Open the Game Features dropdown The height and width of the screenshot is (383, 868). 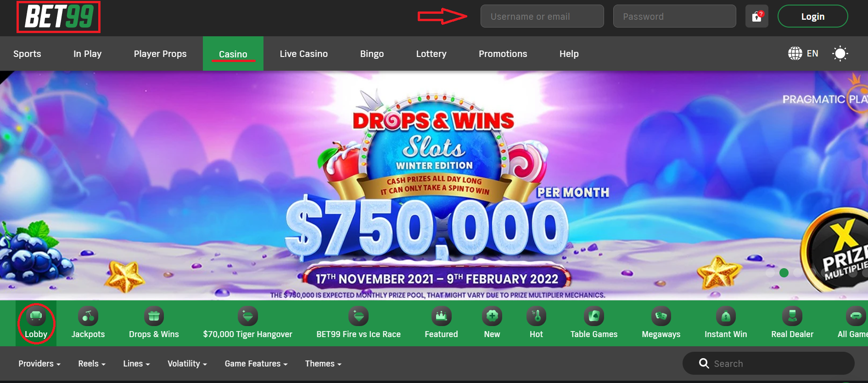click(256, 364)
